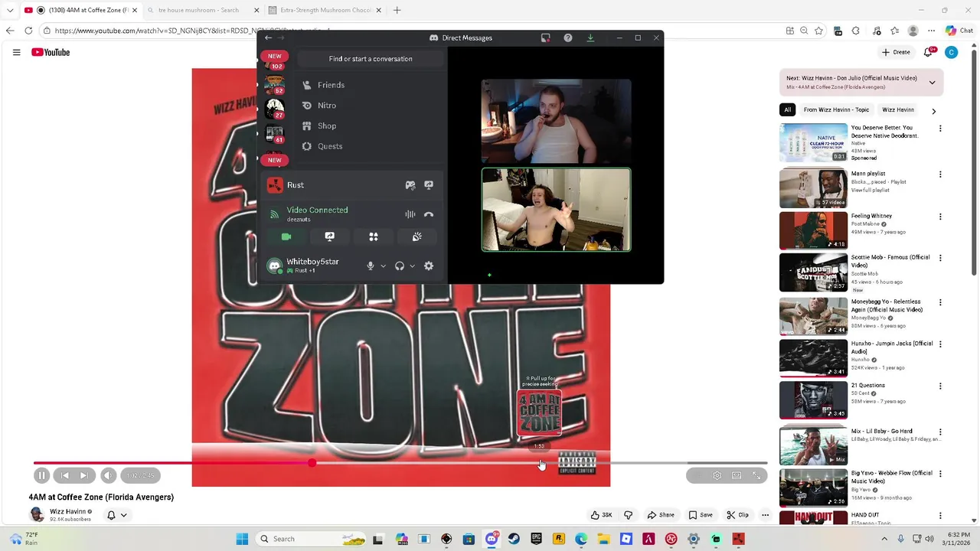Screen dimensions: 980x551
Task: Open Steam from Windows taskbar
Action: click(x=514, y=539)
